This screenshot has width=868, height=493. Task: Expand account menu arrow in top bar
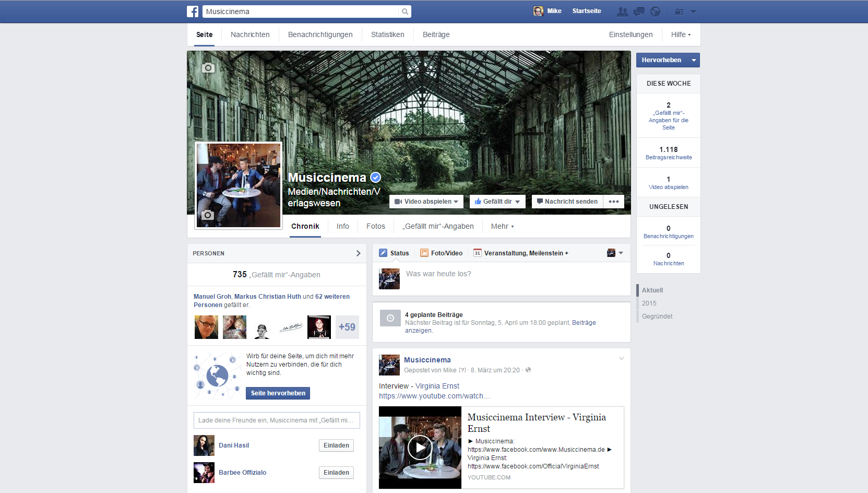tap(693, 11)
